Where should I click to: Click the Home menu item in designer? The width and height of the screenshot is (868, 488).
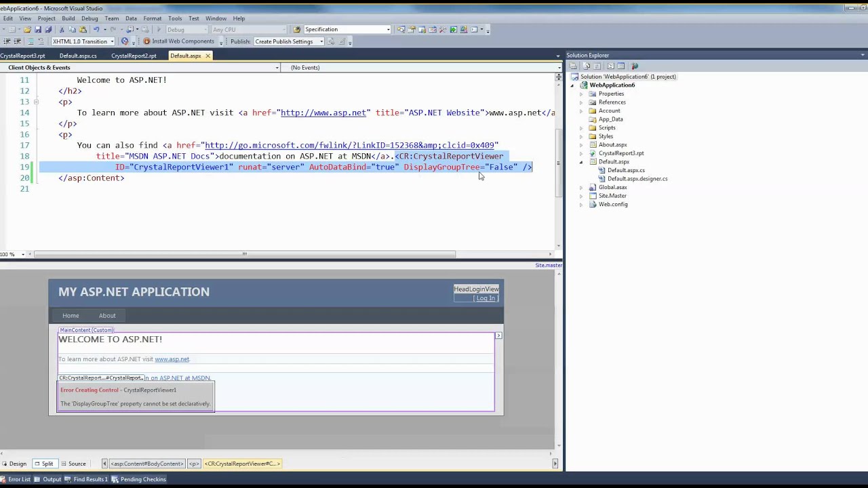[71, 316]
